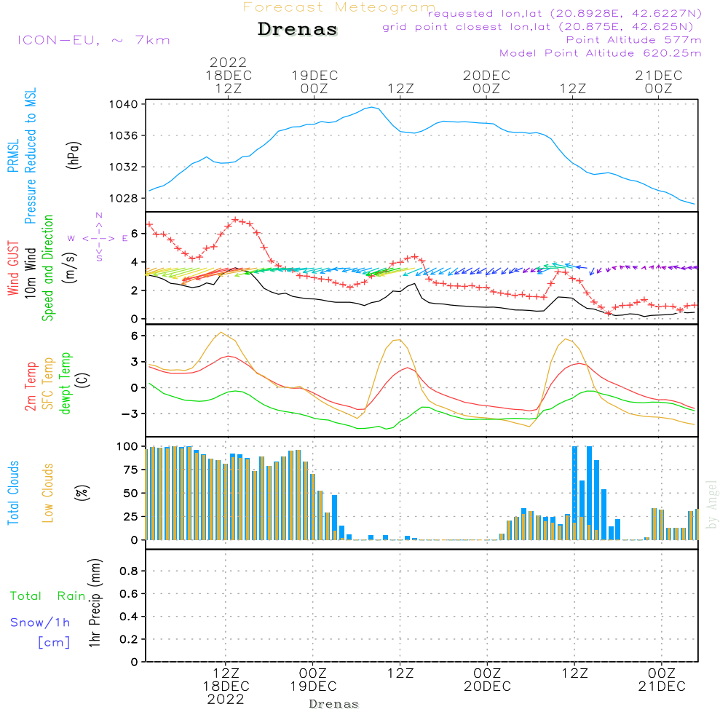Image resolution: width=728 pixels, height=728 pixels.
Task: Click the blue 'Total Clouds' axis label
Action: click(x=13, y=493)
